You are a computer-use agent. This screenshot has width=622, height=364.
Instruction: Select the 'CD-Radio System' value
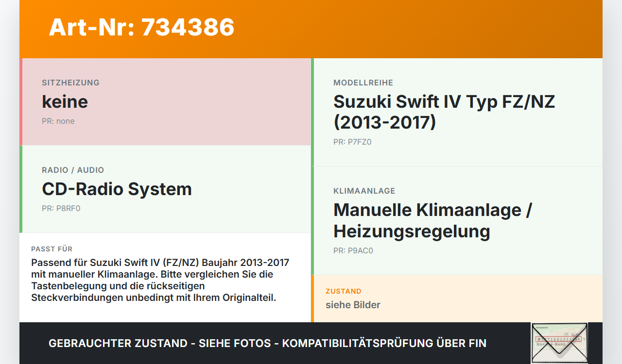(x=117, y=189)
